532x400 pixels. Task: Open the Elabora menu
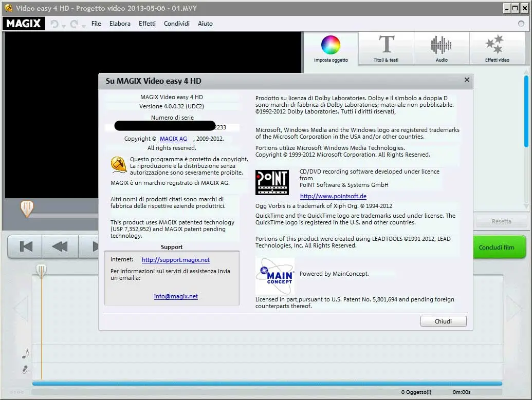(x=120, y=24)
